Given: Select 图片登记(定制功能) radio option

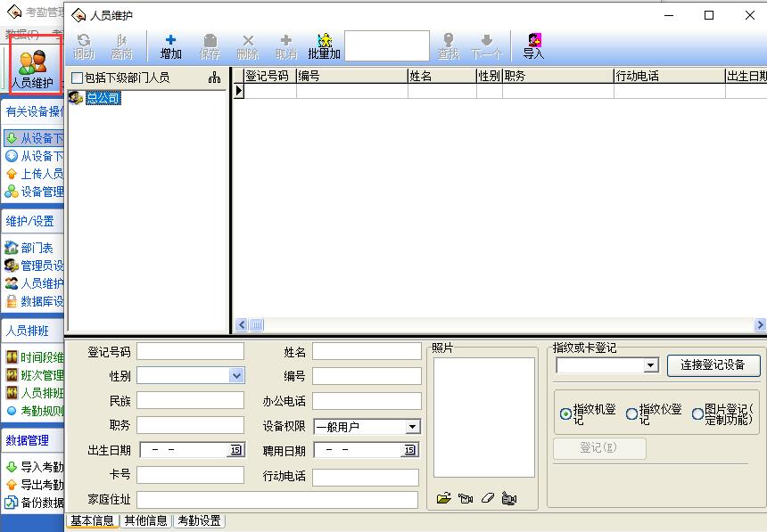Looking at the screenshot, I should [697, 413].
